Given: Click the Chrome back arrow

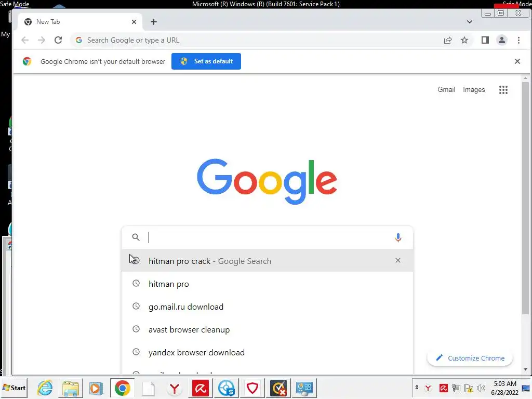Looking at the screenshot, I should point(25,40).
